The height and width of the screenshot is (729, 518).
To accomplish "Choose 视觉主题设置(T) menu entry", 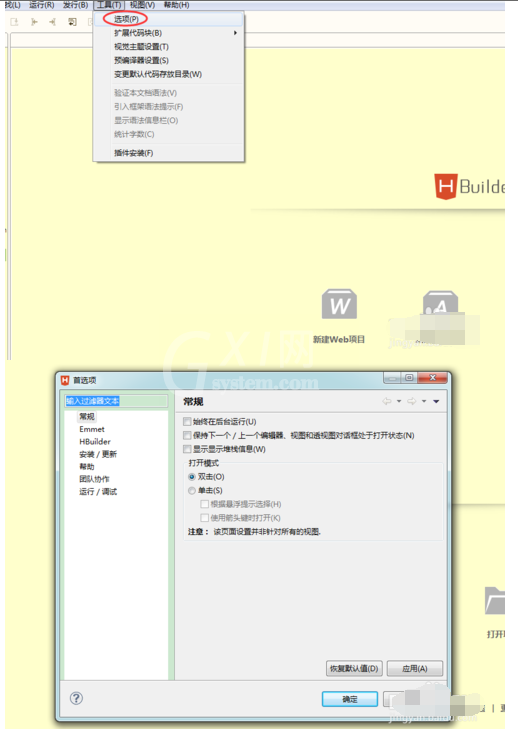I will (x=168, y=46).
